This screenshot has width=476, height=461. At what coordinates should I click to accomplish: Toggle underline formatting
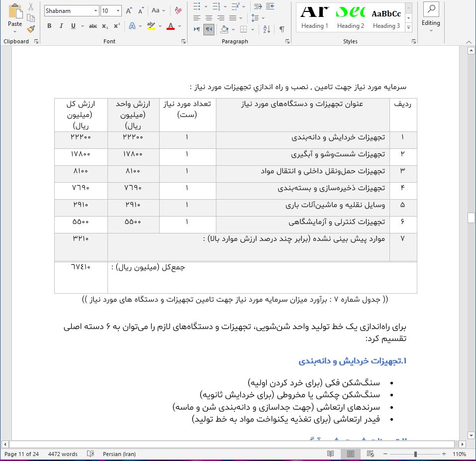coord(73,26)
